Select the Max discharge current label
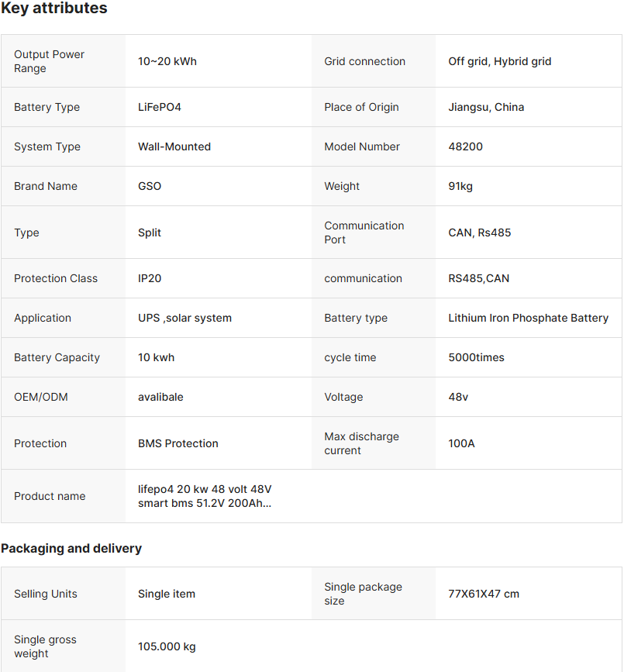Screen dimensions: 624x672 point(361,443)
